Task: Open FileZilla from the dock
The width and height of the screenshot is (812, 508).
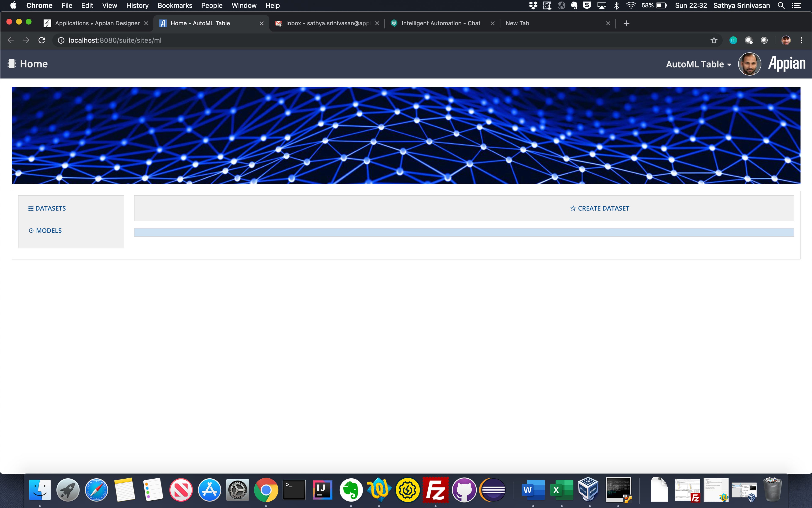Action: (x=436, y=490)
